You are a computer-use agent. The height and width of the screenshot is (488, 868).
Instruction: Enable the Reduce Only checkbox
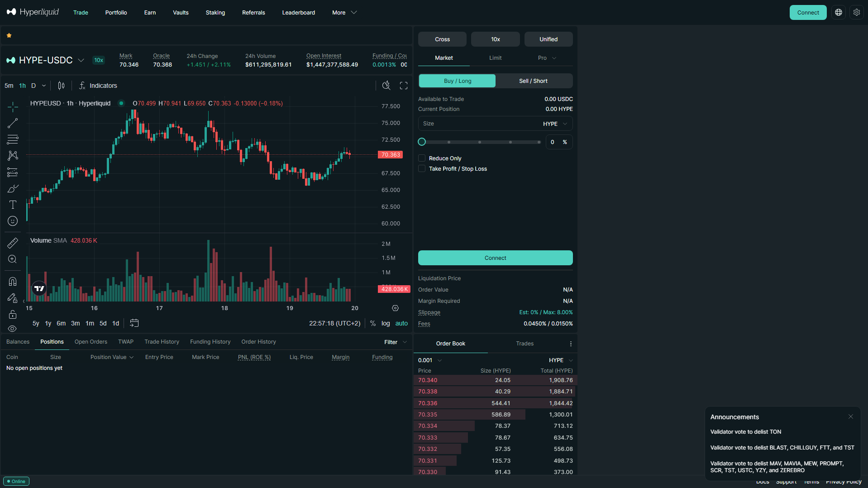422,158
